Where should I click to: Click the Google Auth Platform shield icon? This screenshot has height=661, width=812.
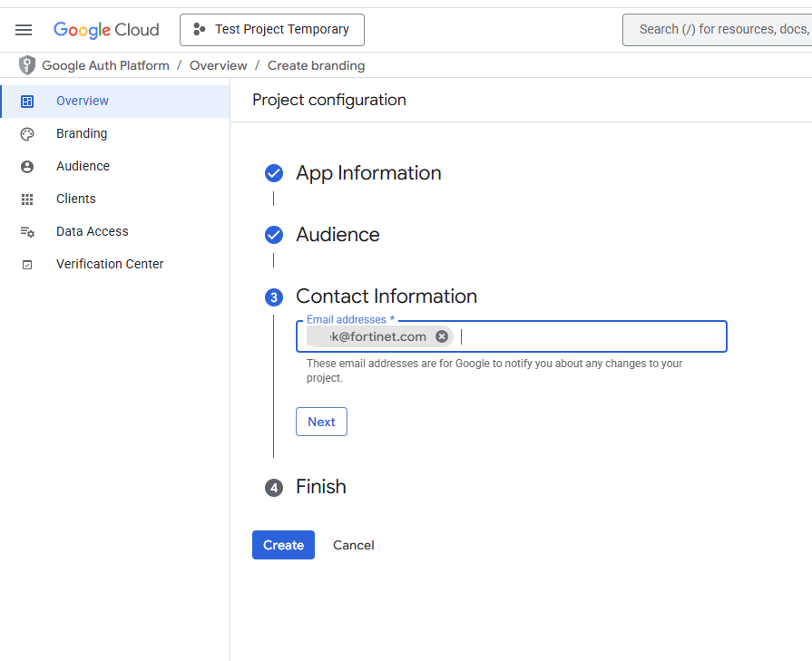coord(26,64)
